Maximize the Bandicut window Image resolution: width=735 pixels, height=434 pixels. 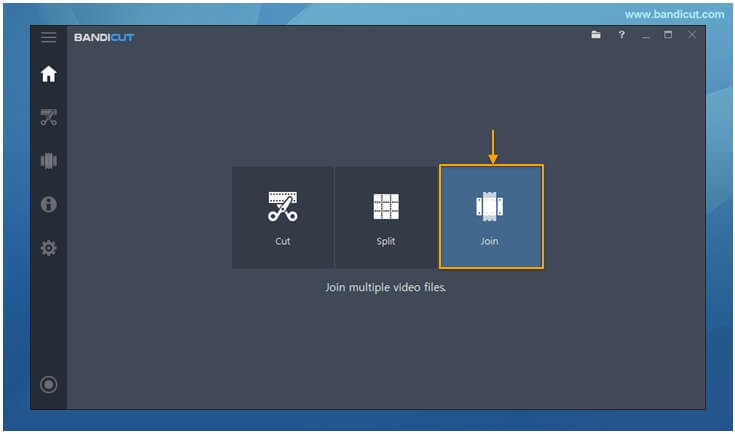click(x=668, y=35)
